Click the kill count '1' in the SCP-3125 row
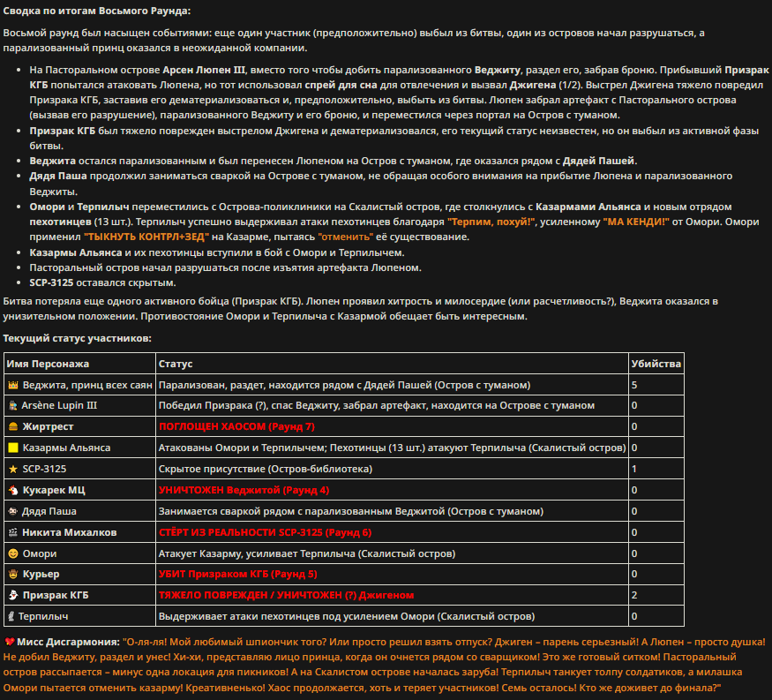772x700 pixels. pyautogui.click(x=634, y=469)
